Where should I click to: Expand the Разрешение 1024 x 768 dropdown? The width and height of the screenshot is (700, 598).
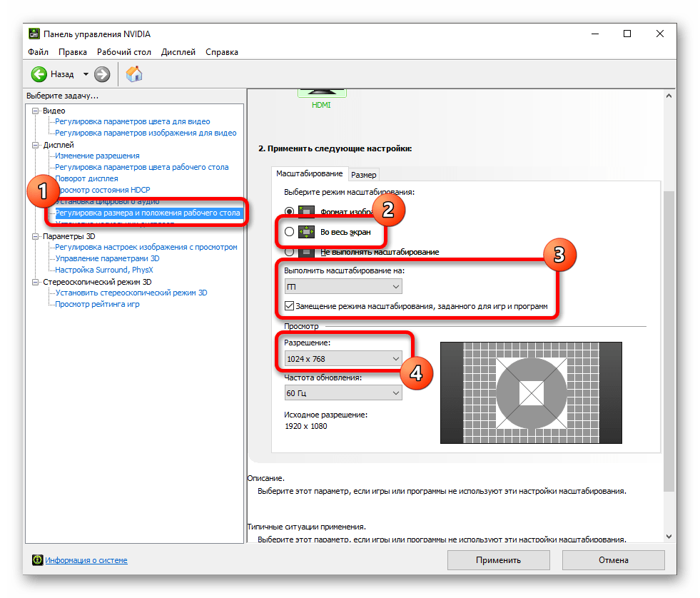[x=343, y=358]
